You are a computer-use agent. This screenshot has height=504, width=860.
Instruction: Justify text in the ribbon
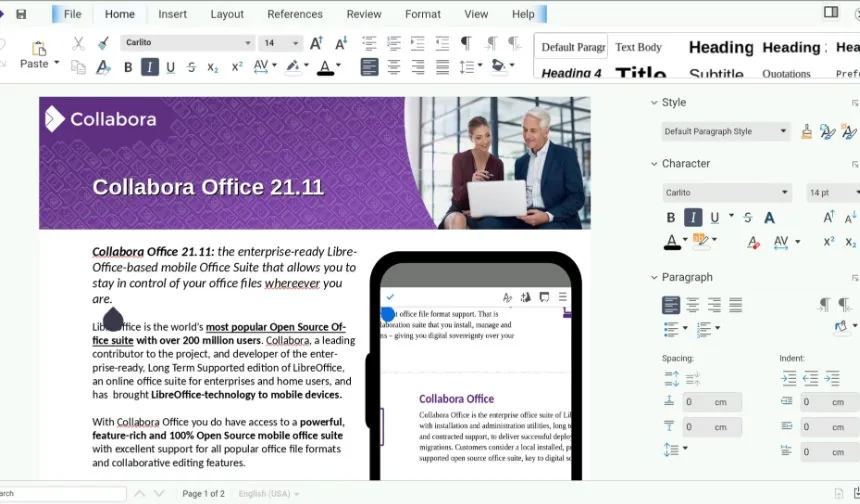(442, 67)
